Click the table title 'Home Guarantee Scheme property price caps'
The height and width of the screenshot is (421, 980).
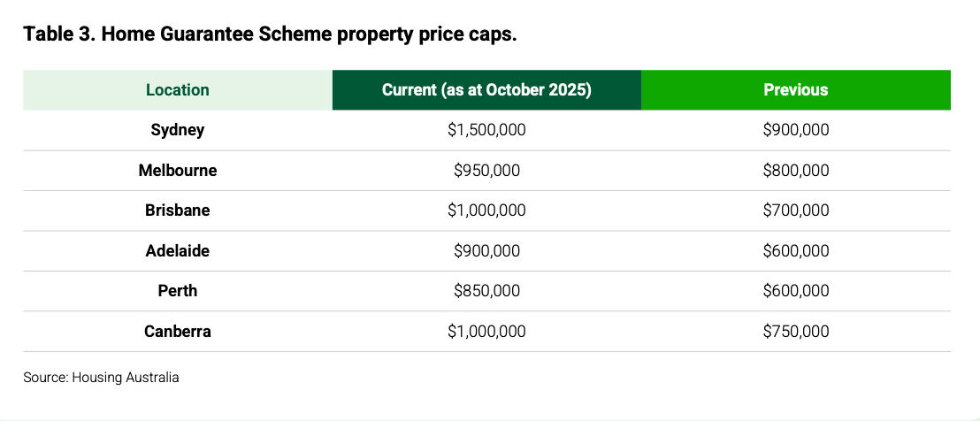tap(270, 34)
